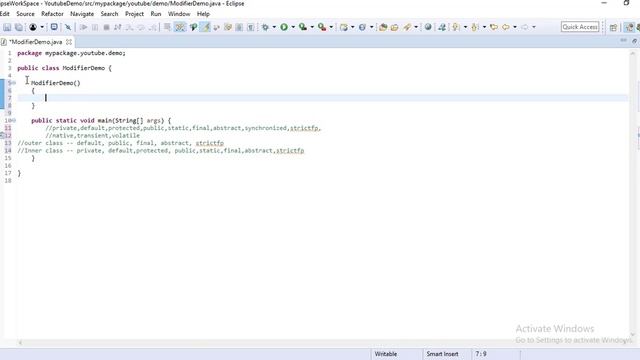Screen dimensions: 640x360
Task: Open the Previous Annotation dropdown arrow
Action: pos(484,27)
